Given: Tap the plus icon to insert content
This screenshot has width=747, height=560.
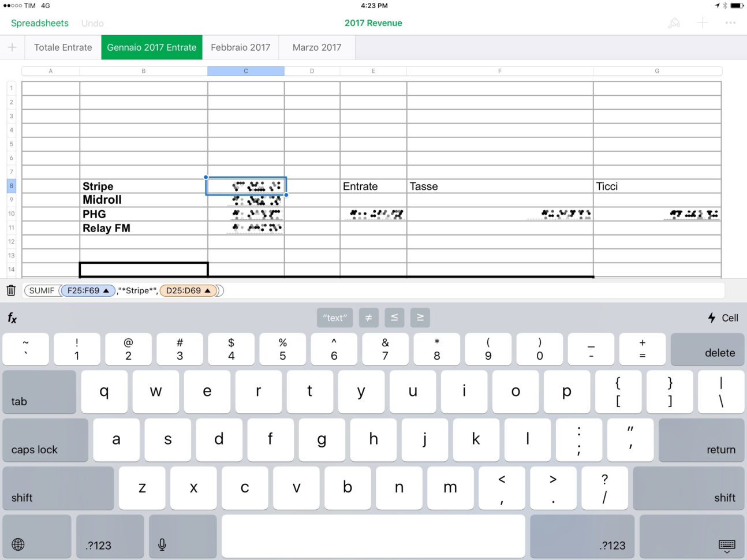Looking at the screenshot, I should 703,23.
